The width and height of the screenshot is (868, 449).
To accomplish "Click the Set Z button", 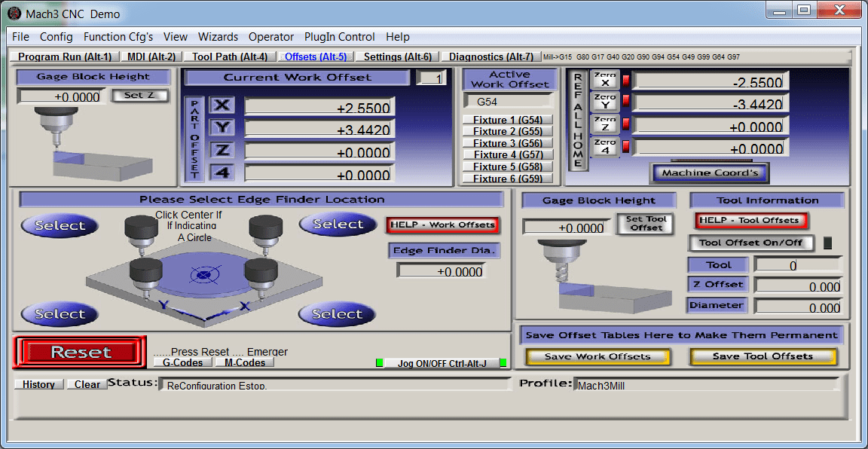I will click(x=140, y=95).
